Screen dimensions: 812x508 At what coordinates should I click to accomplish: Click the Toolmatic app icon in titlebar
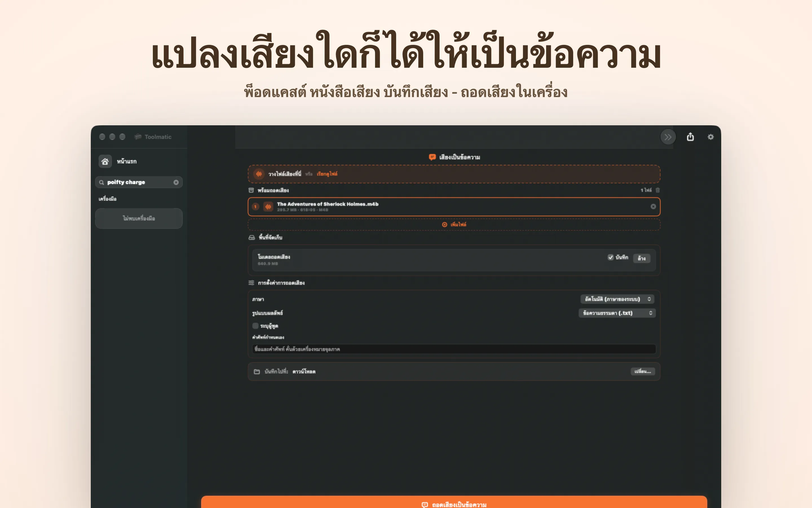pyautogui.click(x=138, y=137)
